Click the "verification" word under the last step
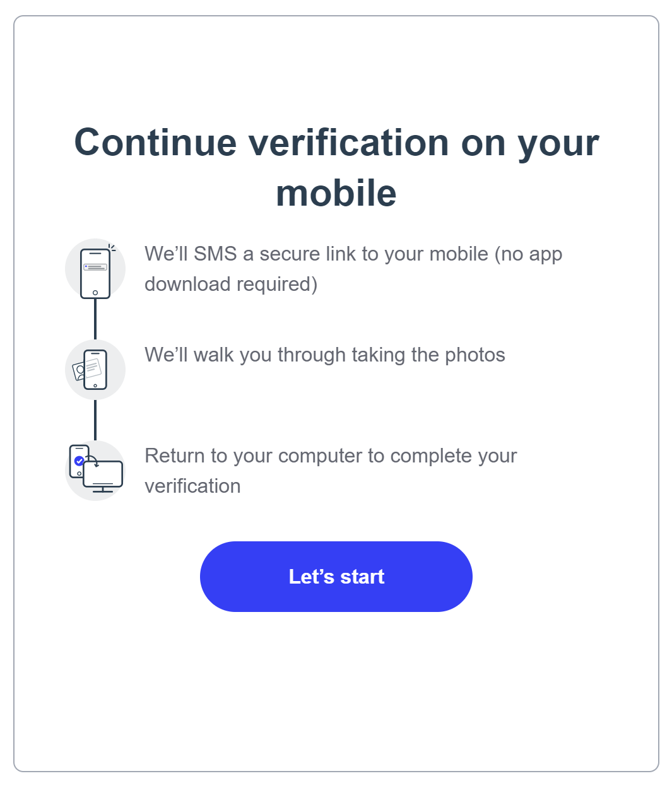 coord(192,486)
